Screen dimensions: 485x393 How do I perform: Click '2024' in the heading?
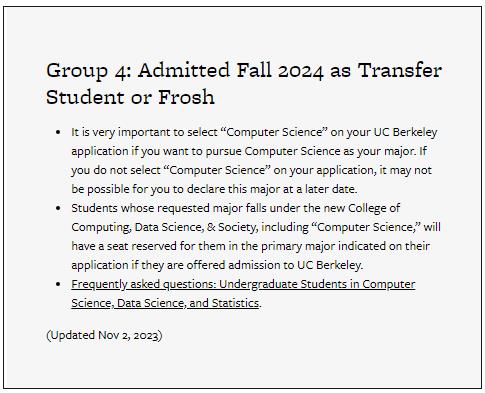tap(301, 70)
